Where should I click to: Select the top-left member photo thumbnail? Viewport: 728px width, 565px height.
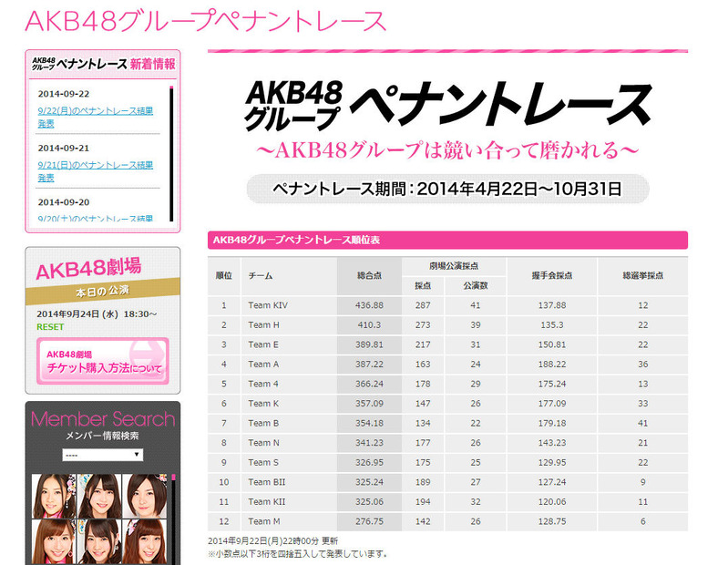tap(53, 494)
